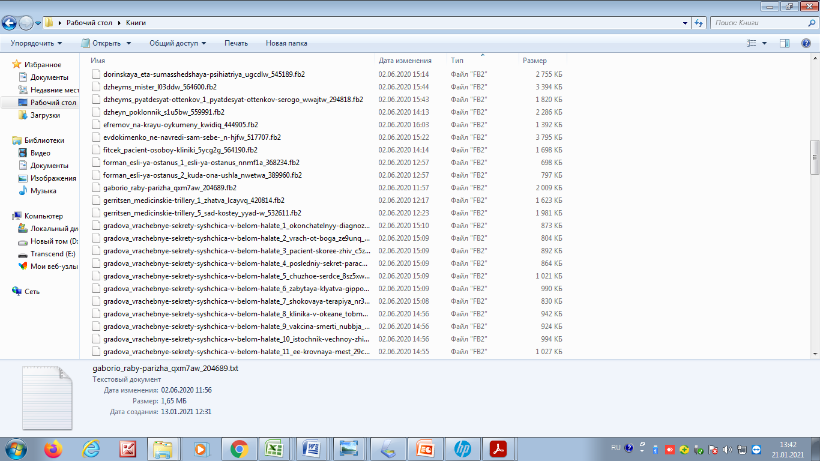Expand the Общий доступ dropdown
Screen dimensions: 820x461
point(177,44)
